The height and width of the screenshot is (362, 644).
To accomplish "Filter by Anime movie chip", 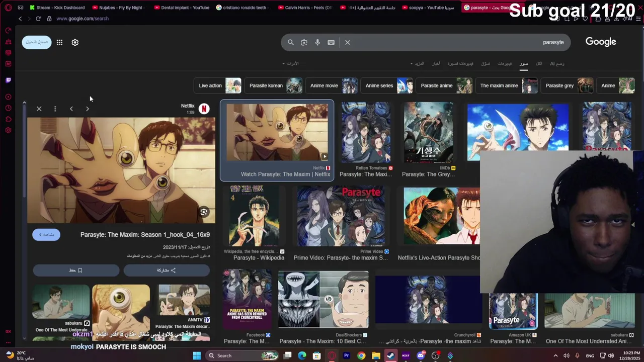I will (x=331, y=85).
